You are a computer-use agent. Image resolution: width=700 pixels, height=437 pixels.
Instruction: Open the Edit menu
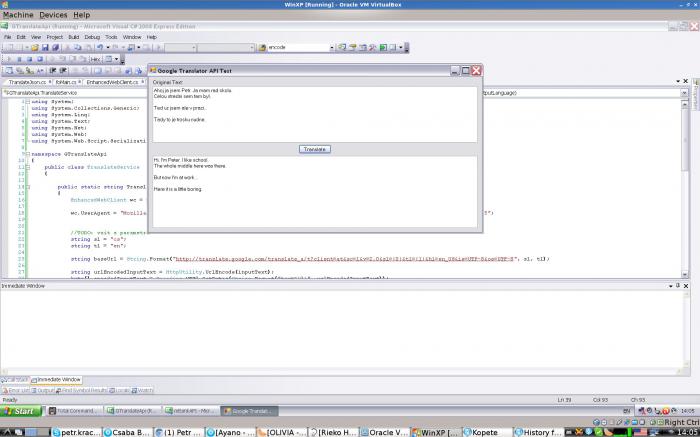click(21, 37)
